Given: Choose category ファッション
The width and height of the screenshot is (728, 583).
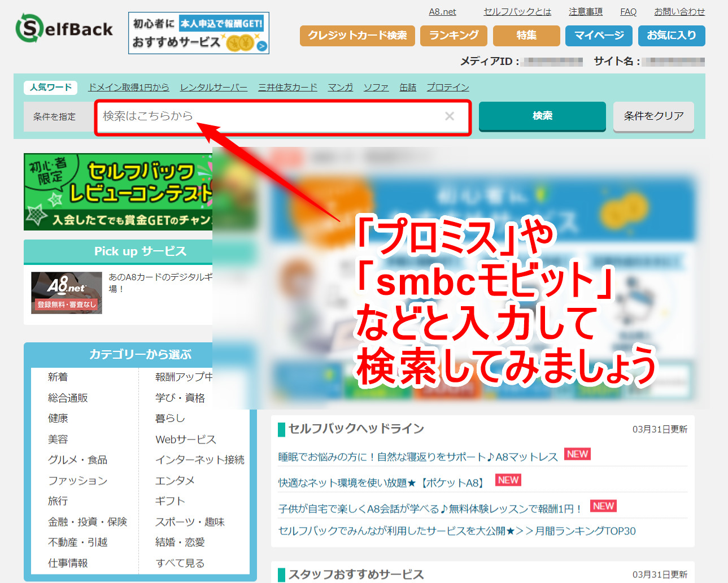Looking at the screenshot, I should (x=77, y=481).
